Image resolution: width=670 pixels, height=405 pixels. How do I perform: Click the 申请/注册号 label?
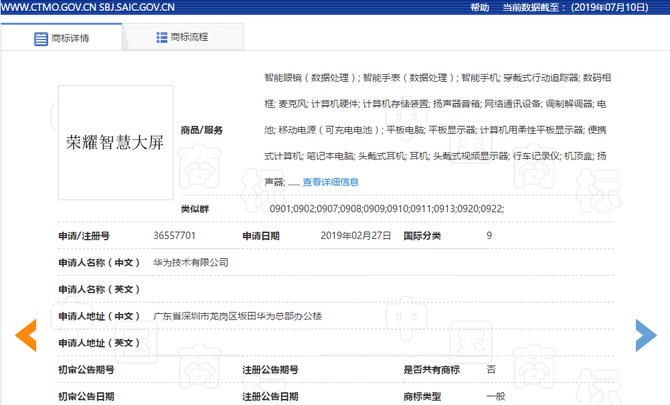point(84,236)
